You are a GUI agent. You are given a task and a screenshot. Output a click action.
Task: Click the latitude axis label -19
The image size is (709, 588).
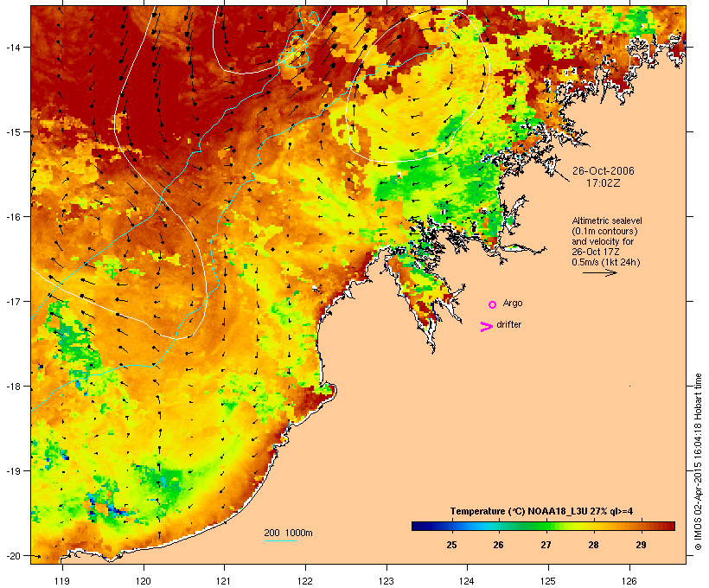pyautogui.click(x=12, y=471)
